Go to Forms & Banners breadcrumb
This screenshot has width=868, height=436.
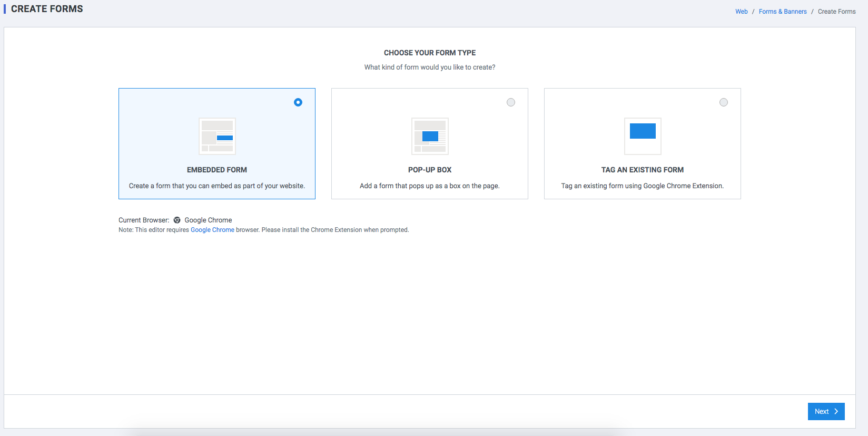pyautogui.click(x=783, y=12)
